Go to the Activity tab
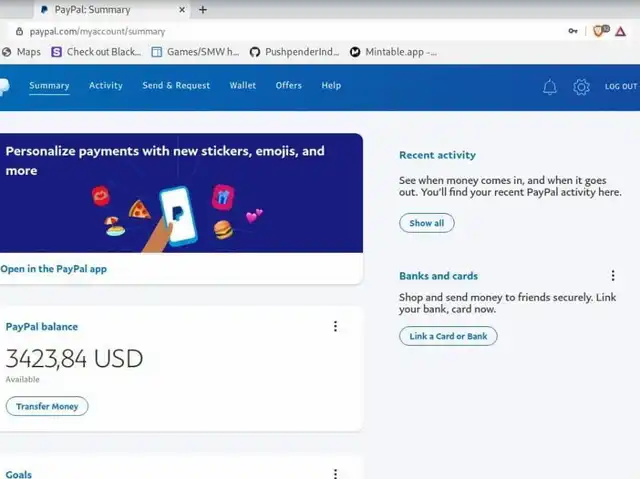 (106, 85)
